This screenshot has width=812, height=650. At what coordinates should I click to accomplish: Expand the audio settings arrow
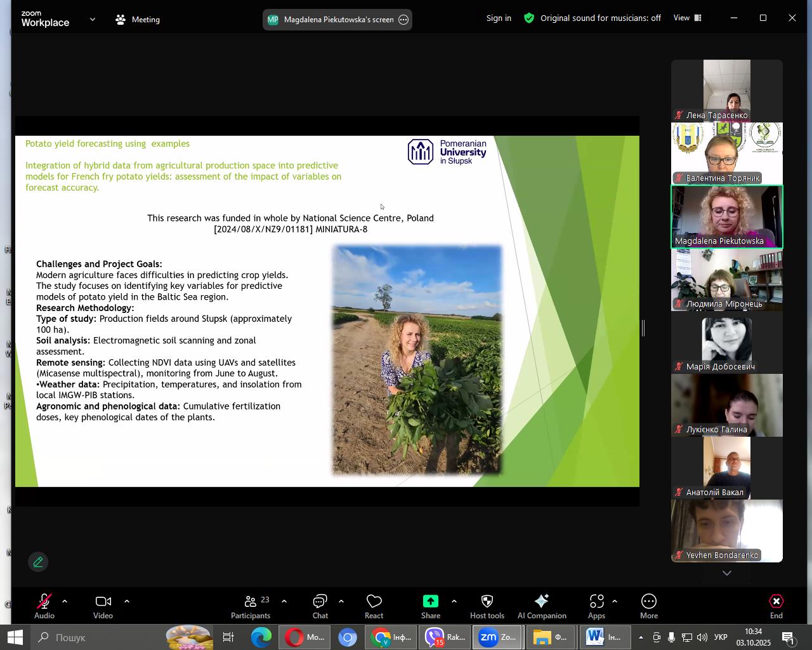click(x=65, y=601)
